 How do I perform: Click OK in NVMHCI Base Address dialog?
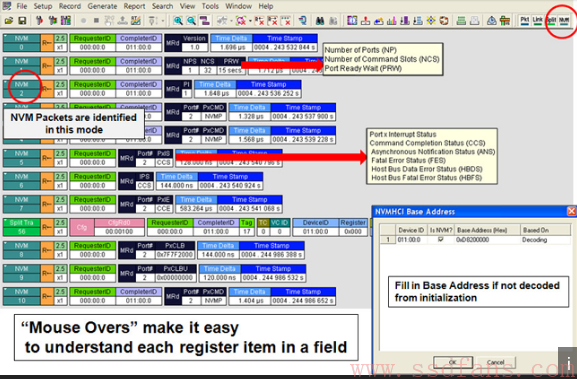453,362
